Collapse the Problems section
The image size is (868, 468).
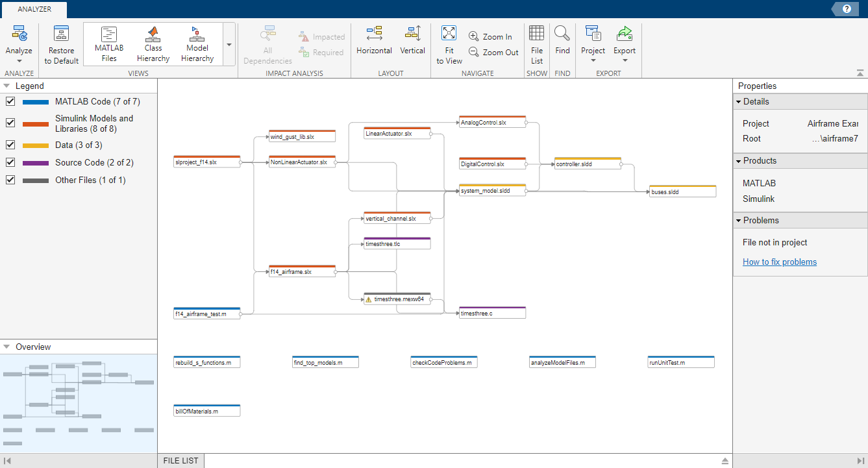click(x=738, y=221)
